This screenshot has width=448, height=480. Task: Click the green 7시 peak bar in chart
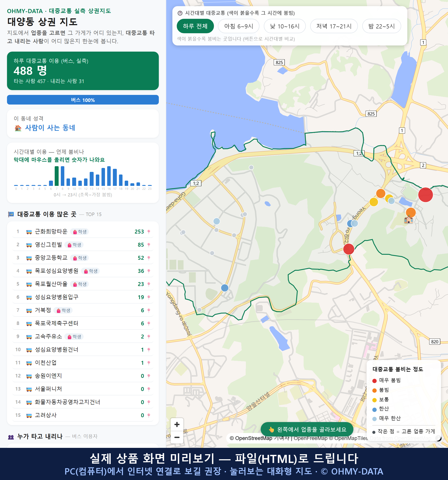pyautogui.click(x=56, y=176)
